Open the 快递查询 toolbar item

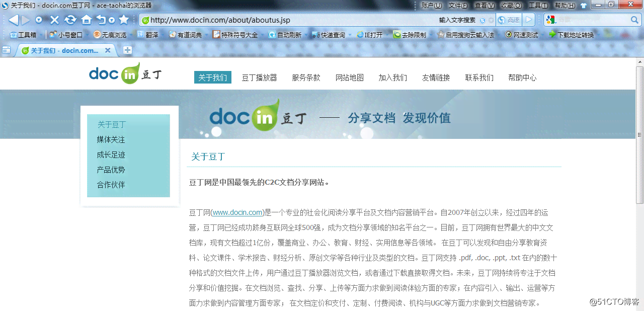click(x=329, y=35)
